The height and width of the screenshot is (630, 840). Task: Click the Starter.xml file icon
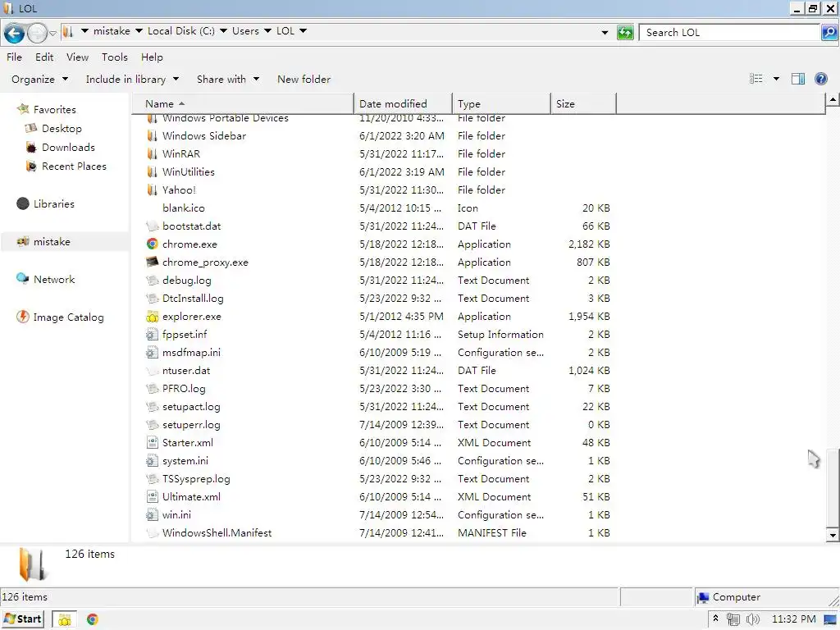coord(152,442)
